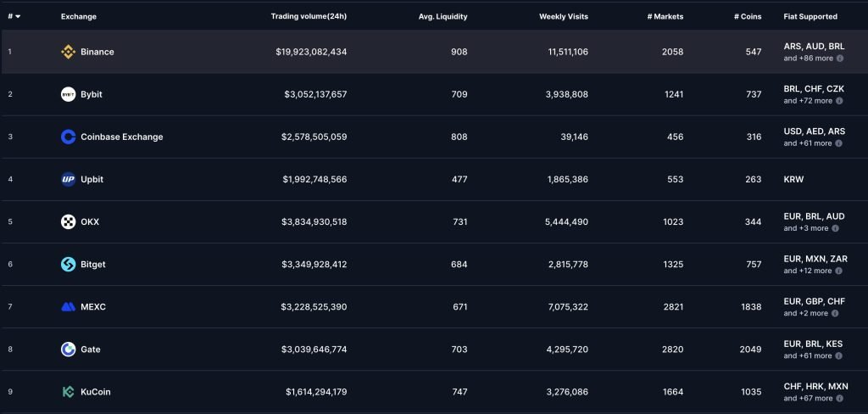Click the OKX logo icon

[69, 221]
